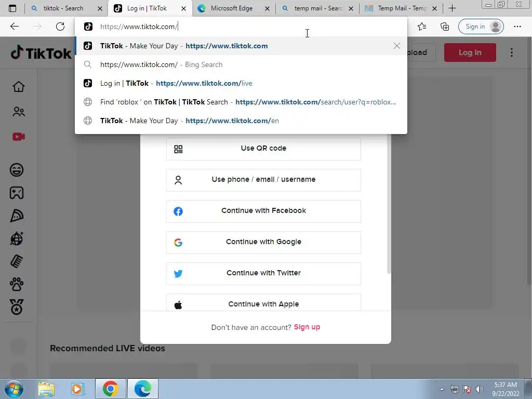Select the Food pizza slice sidebar icon
The image size is (532, 399).
[17, 216]
